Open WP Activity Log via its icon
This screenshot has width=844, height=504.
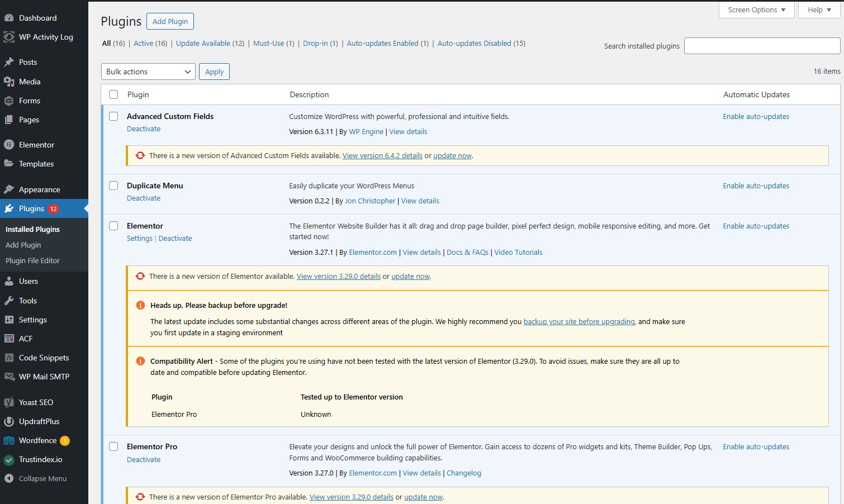(9, 37)
